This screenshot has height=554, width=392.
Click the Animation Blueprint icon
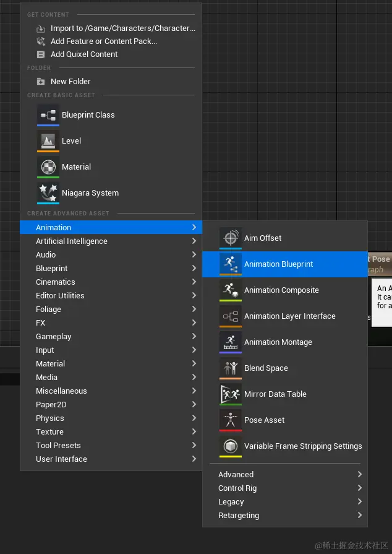point(231,264)
